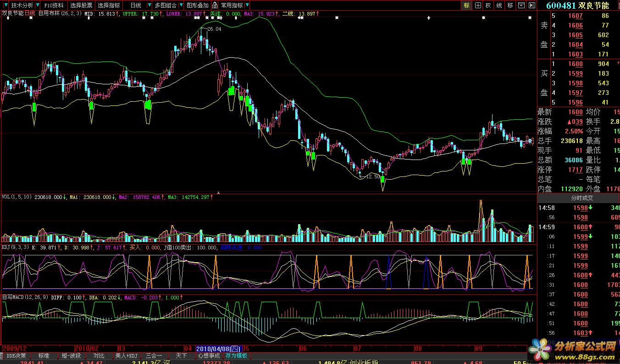620x364 pixels.
Task: Toggle the 标 marker button
Action: (467, 5)
